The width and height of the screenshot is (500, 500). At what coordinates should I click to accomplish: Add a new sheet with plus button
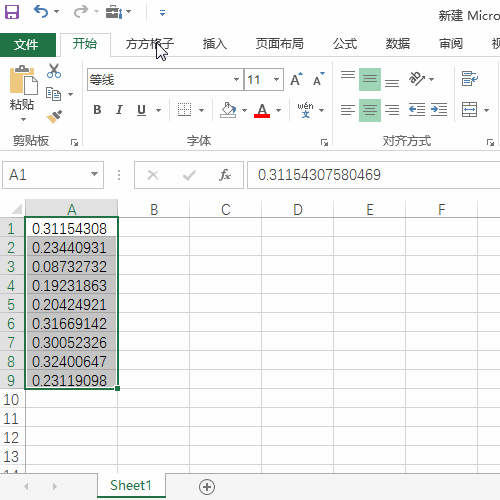tap(207, 487)
